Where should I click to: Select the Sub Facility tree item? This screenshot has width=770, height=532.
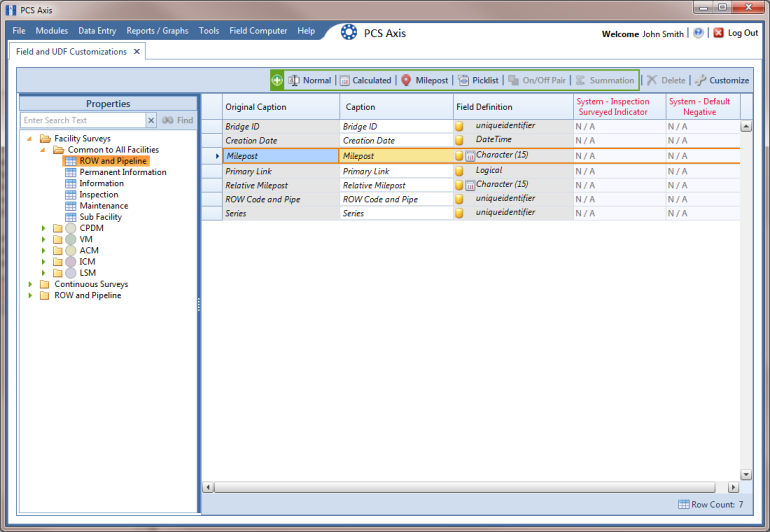pyautogui.click(x=101, y=217)
